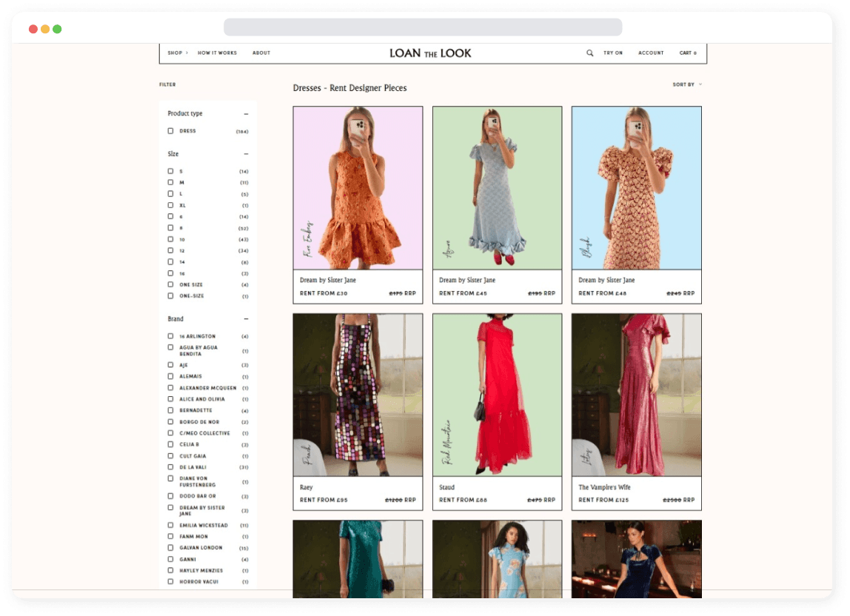Click the red window close dot

point(33,29)
